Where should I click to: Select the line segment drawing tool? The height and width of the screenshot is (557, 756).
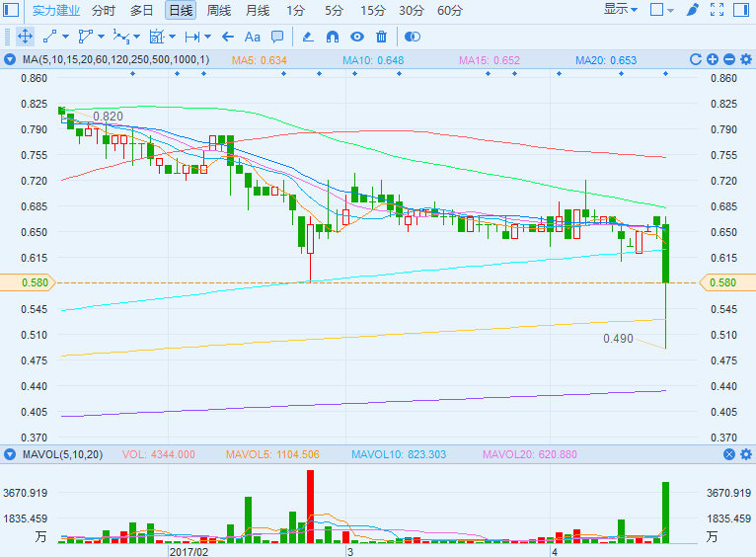click(50, 37)
